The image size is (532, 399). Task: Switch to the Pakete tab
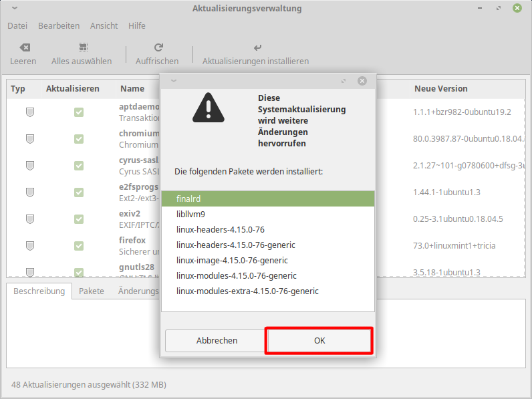pos(91,291)
